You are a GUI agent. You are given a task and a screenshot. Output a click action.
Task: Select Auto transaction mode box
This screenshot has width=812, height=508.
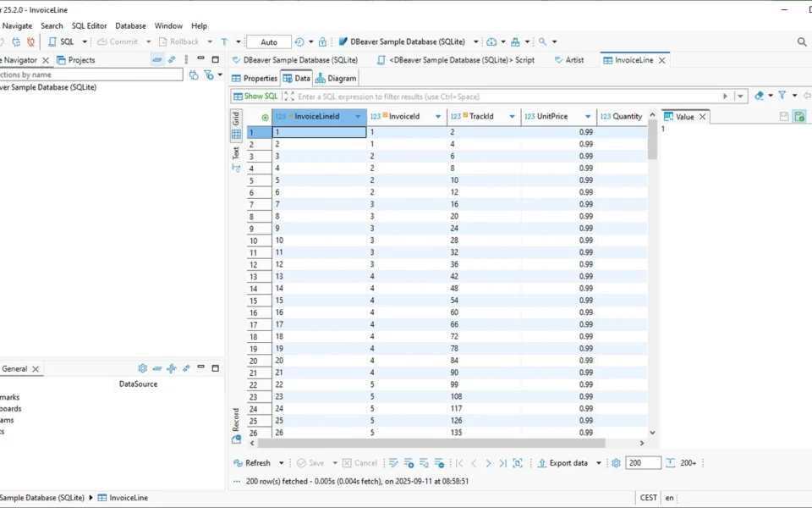[269, 42]
